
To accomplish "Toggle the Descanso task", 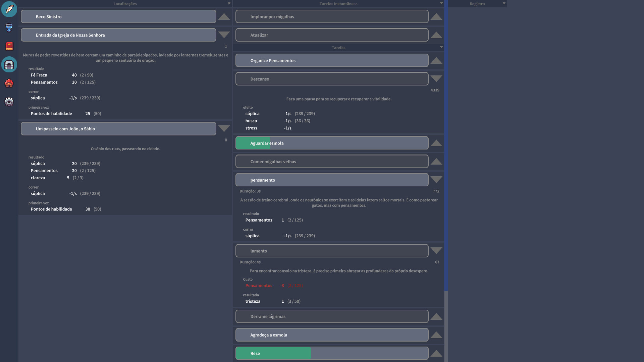I will coord(332,79).
